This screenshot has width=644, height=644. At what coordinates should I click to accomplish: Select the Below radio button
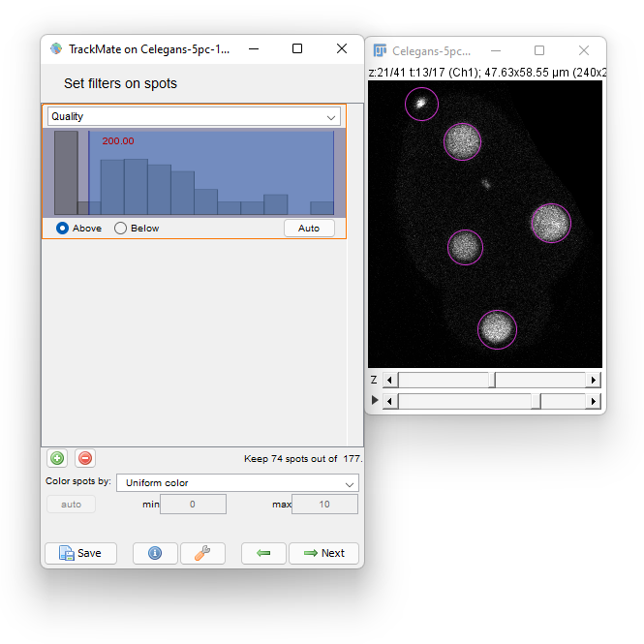point(120,229)
